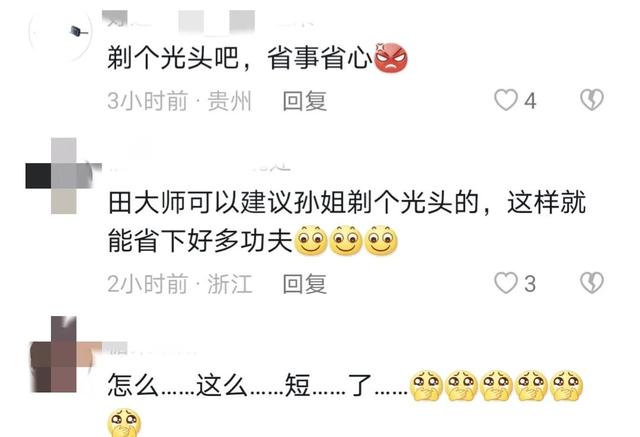Image resolution: width=640 pixels, height=437 pixels.
Task: Click the "2小时前 · 浙江" timestamp
Action: click(179, 284)
